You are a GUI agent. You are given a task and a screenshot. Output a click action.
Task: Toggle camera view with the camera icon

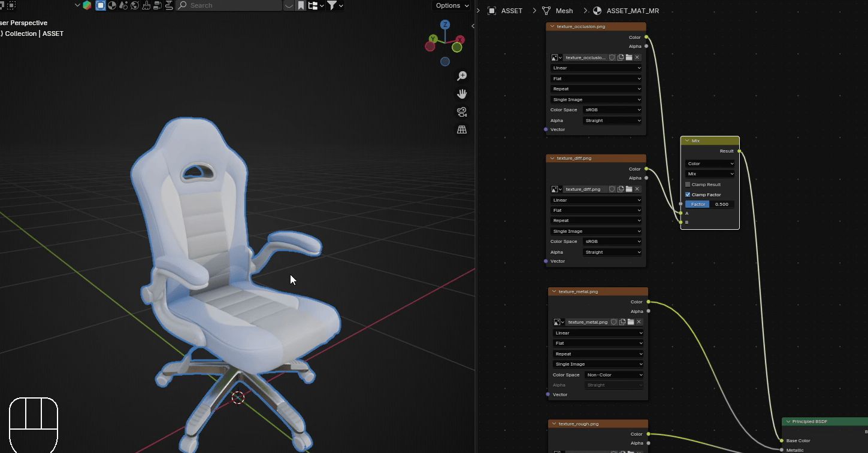pyautogui.click(x=462, y=112)
